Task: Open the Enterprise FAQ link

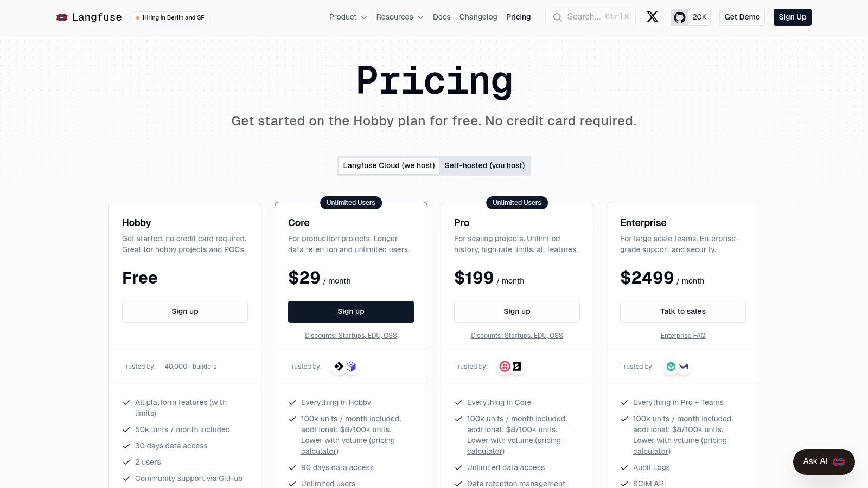Action: tap(682, 335)
